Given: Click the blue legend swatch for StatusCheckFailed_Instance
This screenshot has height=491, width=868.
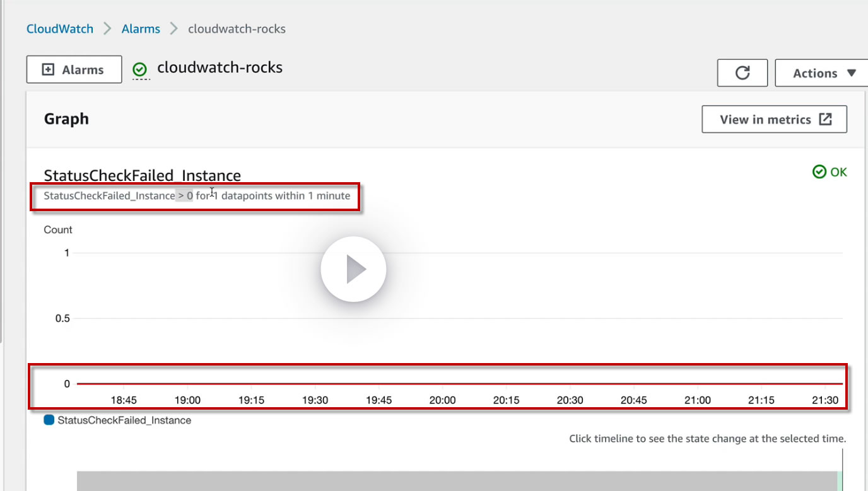Looking at the screenshot, I should tap(49, 420).
